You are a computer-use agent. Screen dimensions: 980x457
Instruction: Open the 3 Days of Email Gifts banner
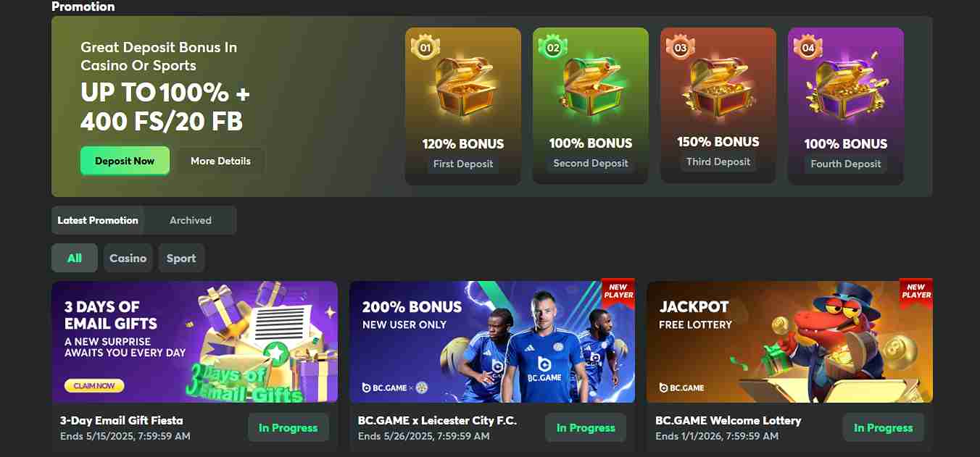point(194,342)
